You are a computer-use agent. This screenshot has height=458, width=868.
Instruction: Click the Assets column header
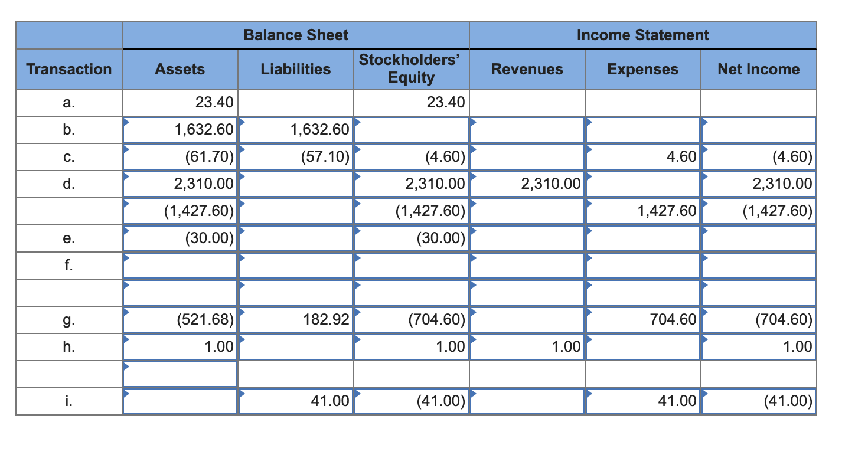click(180, 69)
